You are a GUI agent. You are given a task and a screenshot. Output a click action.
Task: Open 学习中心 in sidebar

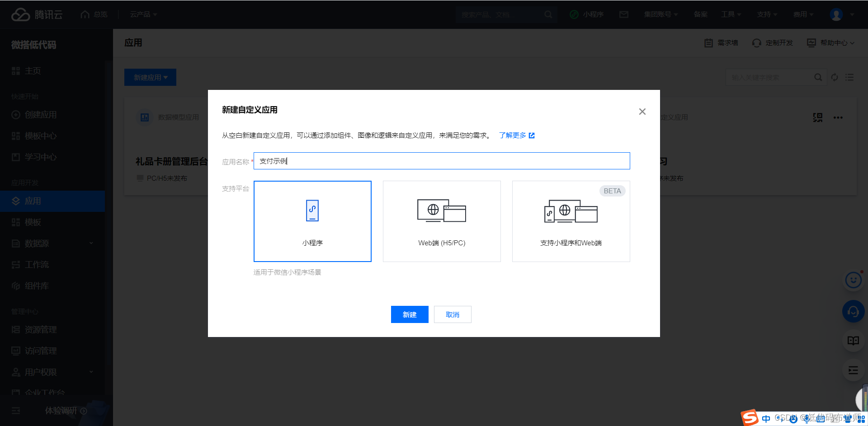tap(52, 157)
